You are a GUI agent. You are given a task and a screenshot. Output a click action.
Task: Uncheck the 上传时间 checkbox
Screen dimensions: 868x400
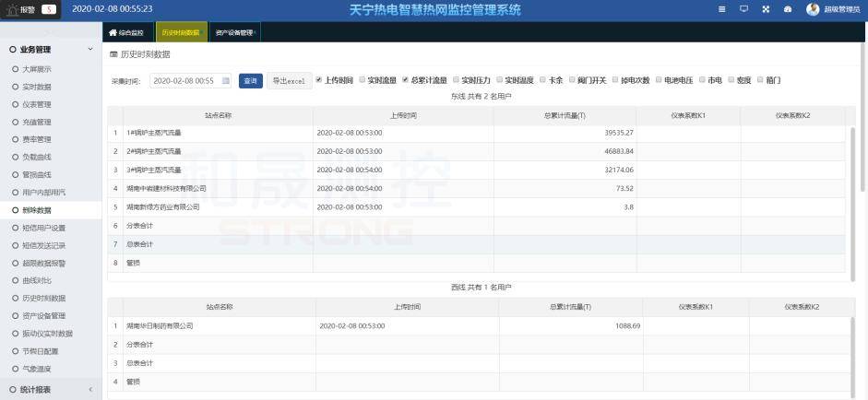(318, 79)
